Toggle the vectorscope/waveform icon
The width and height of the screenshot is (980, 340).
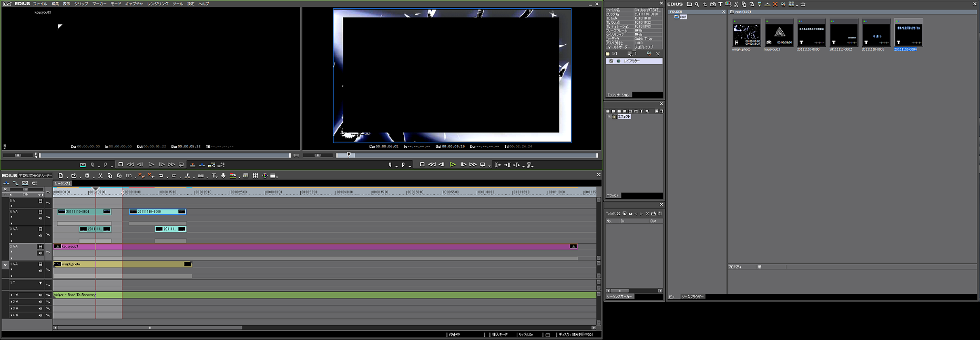coord(265,176)
